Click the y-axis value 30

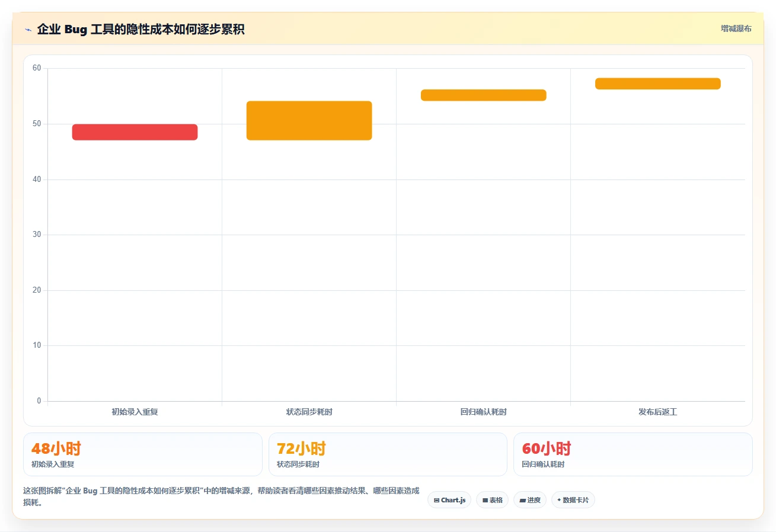[37, 235]
